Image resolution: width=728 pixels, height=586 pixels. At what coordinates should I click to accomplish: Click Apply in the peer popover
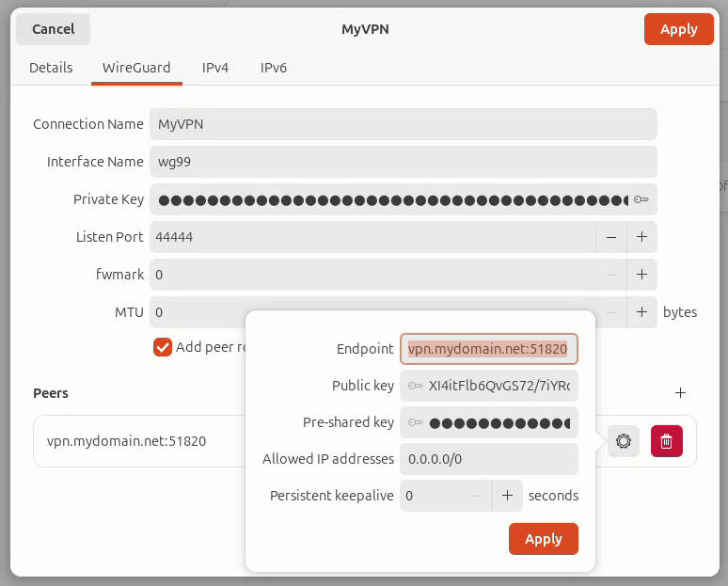pyautogui.click(x=543, y=539)
